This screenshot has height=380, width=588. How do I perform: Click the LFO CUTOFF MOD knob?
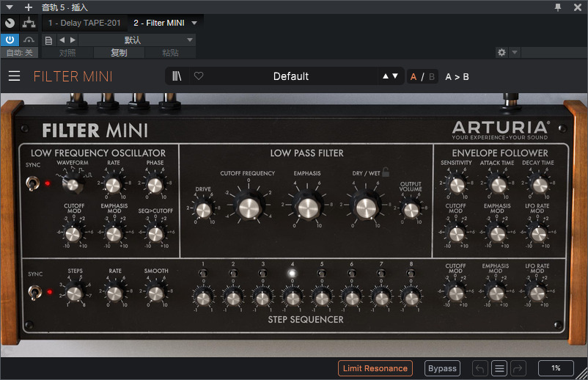click(x=73, y=234)
